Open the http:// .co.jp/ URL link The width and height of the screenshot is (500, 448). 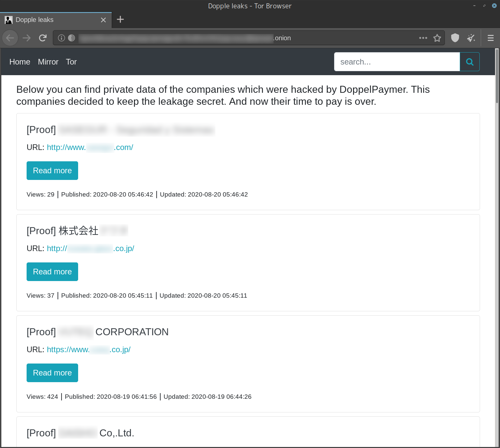click(90, 248)
